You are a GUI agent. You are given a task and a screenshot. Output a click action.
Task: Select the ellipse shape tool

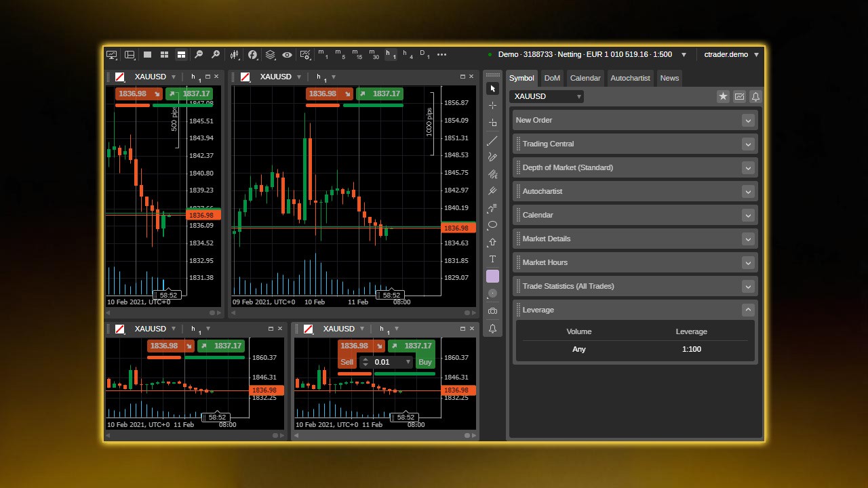click(x=493, y=225)
